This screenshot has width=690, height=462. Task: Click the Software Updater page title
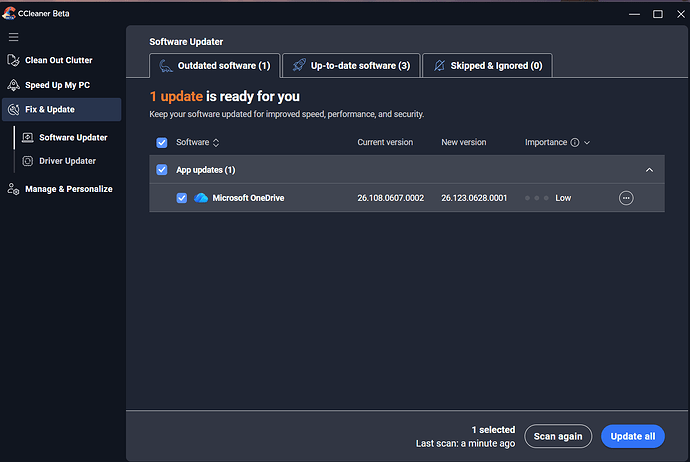[x=186, y=42]
